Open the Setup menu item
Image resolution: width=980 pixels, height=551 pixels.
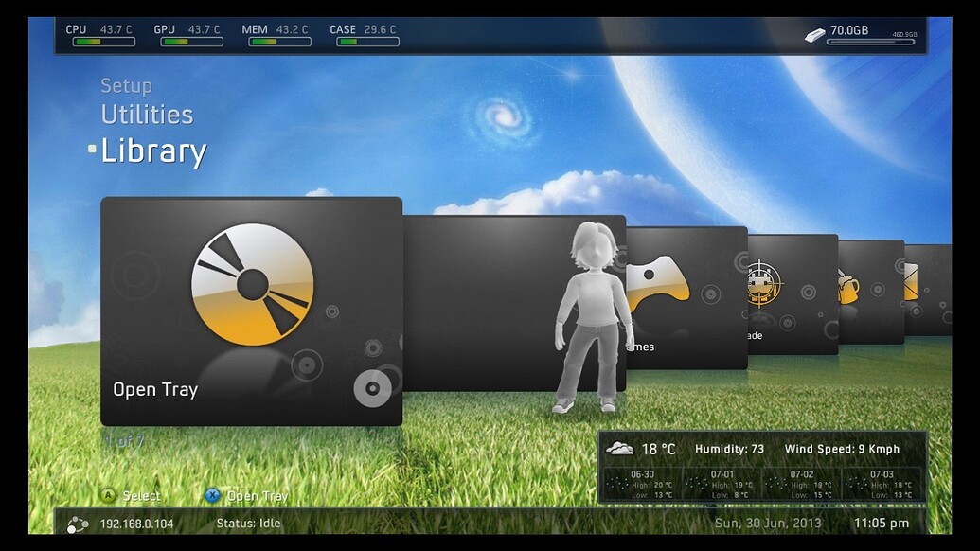pos(127,85)
